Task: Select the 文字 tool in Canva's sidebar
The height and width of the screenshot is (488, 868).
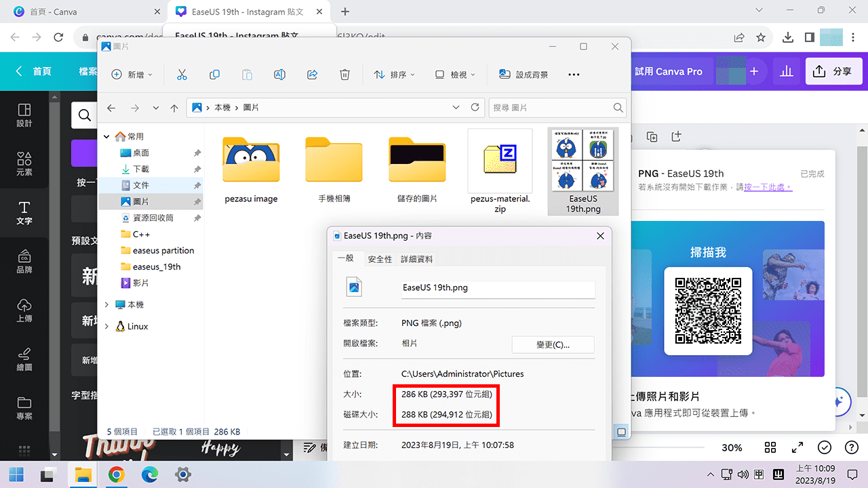Action: coord(24,210)
